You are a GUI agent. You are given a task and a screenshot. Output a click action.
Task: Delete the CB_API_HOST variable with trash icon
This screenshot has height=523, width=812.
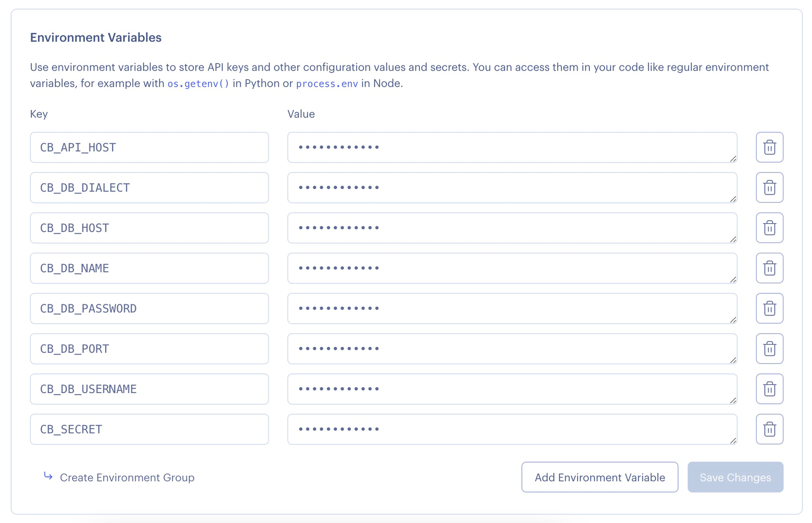pyautogui.click(x=769, y=148)
